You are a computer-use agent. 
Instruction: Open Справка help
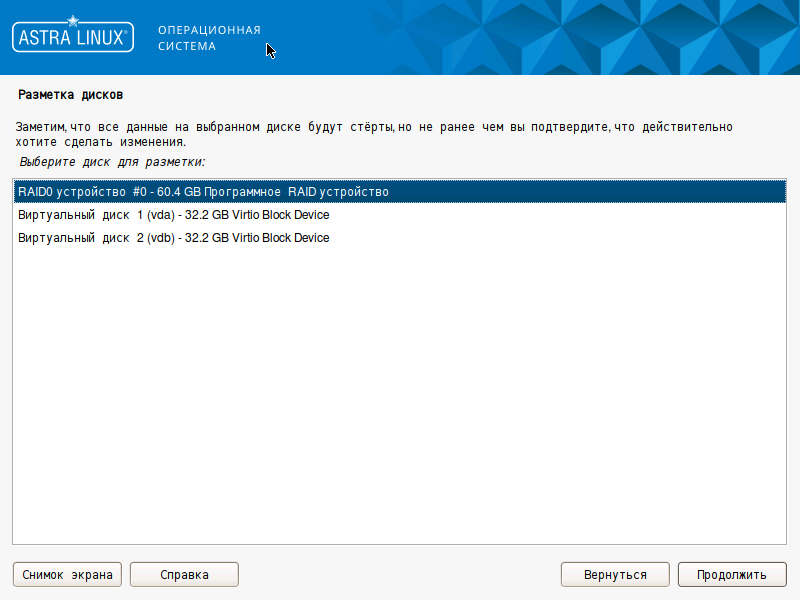click(184, 575)
